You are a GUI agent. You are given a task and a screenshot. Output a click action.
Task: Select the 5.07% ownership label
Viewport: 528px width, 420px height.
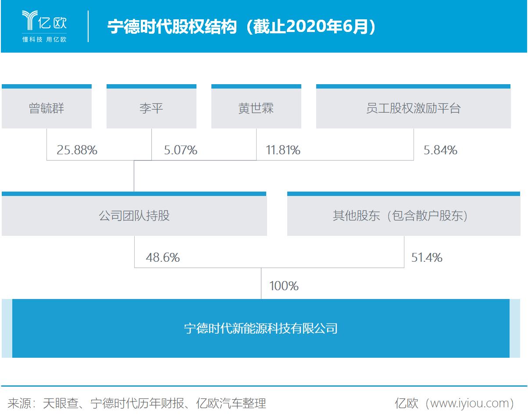[x=182, y=149]
